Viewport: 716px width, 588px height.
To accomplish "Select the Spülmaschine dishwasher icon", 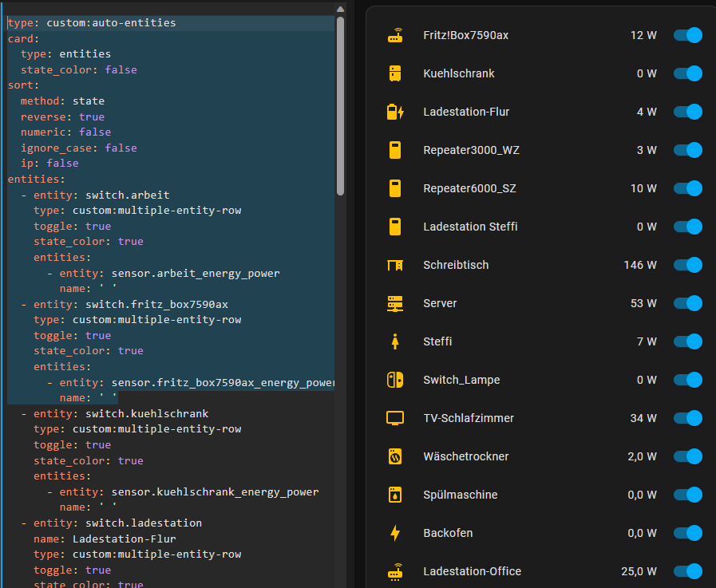I will point(395,495).
